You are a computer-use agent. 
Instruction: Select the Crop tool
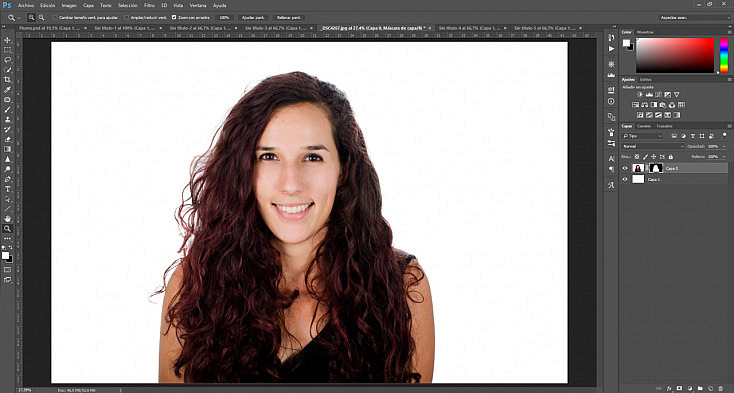[x=7, y=80]
